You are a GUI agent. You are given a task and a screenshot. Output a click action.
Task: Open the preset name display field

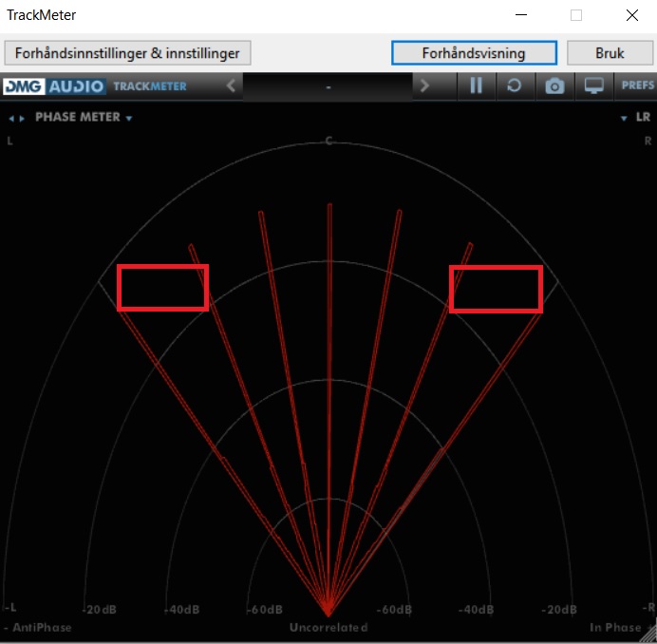(x=328, y=85)
